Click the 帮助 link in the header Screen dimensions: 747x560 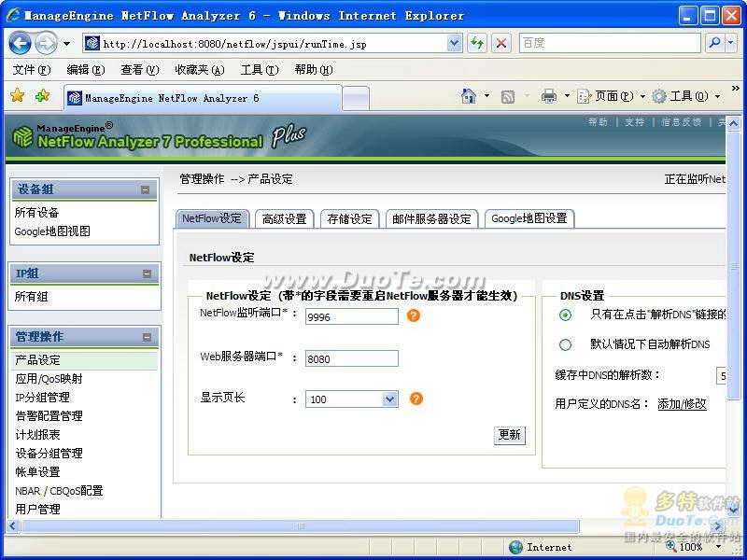pos(598,122)
